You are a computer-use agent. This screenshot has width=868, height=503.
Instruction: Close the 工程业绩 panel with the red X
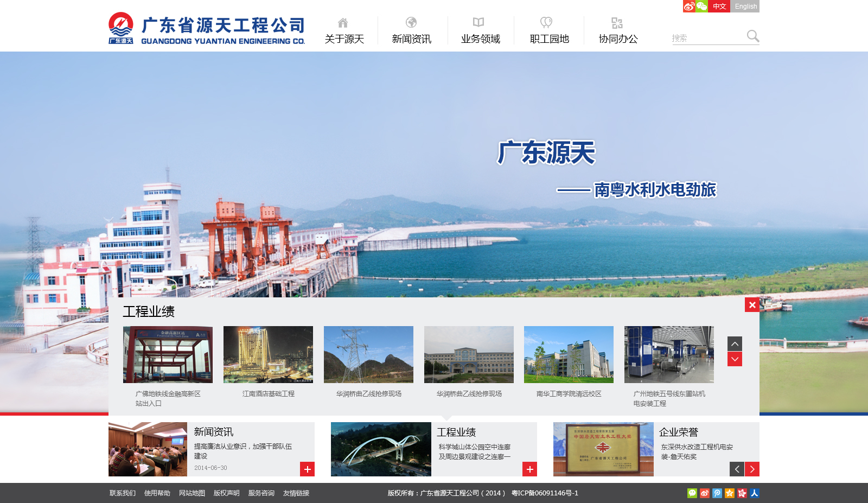[752, 305]
